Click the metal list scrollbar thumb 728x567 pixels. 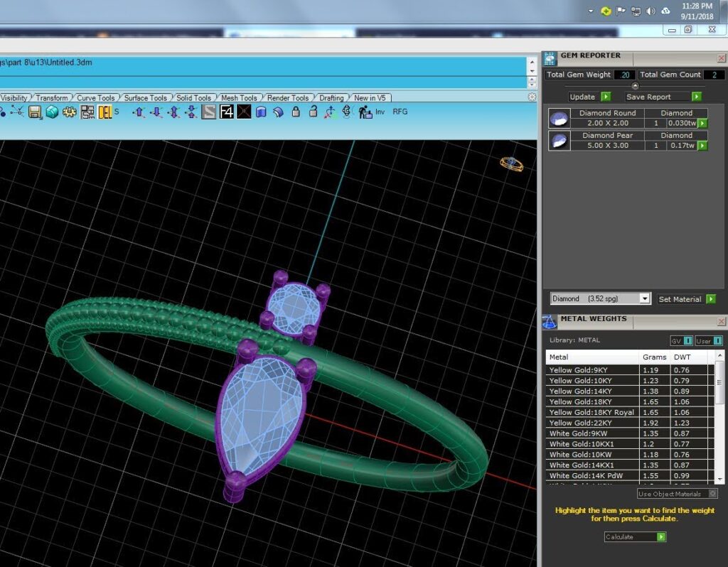[720, 383]
